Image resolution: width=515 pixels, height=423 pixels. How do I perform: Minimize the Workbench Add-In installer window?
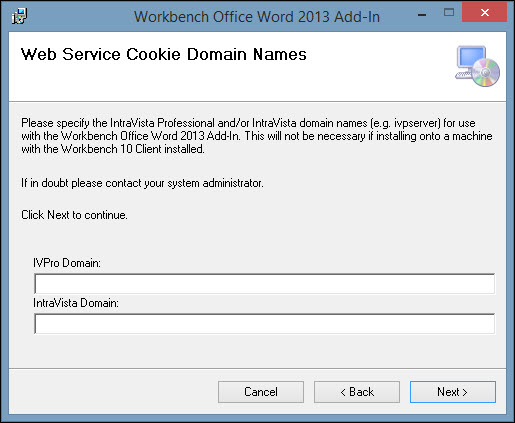point(422,15)
